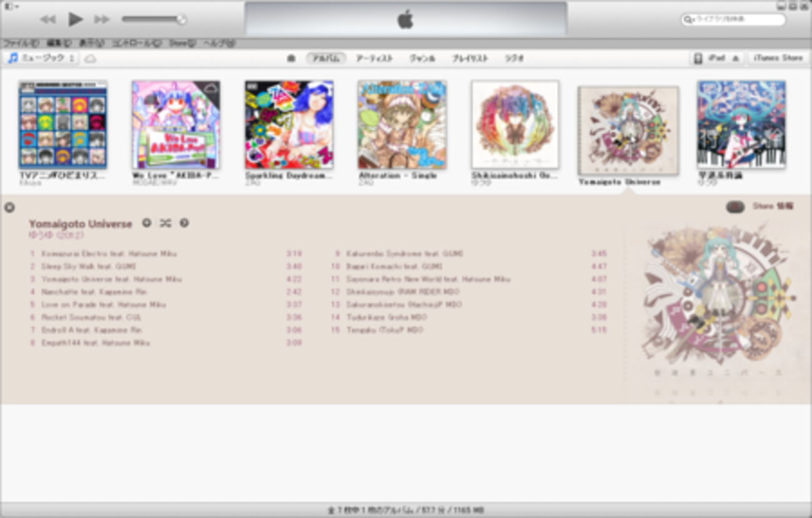Screen dimensions: 812x518
Task: Select track 9 Kakurenbo Syndrome feat. GUMI
Action: (x=470, y=254)
